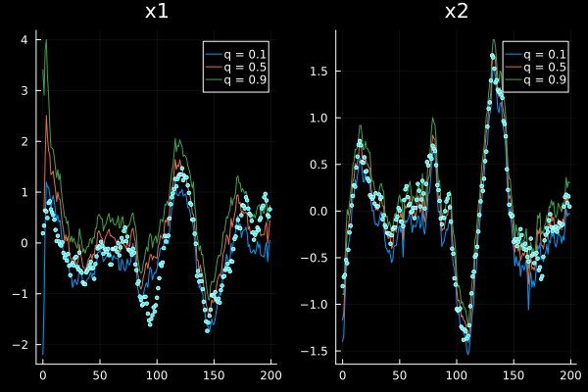Click the x1 plot title
The width and height of the screenshot is (588, 392).
(156, 13)
